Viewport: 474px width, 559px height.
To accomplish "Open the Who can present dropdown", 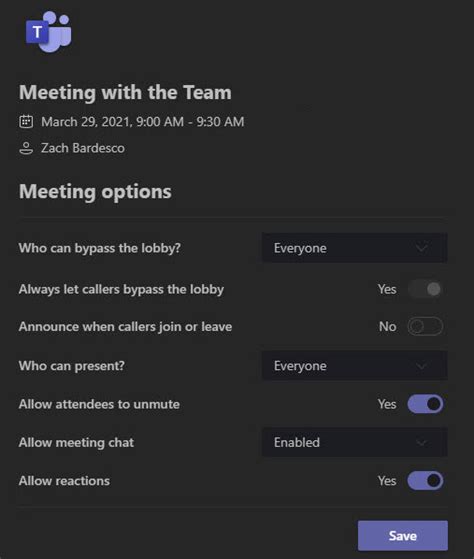I will 355,366.
